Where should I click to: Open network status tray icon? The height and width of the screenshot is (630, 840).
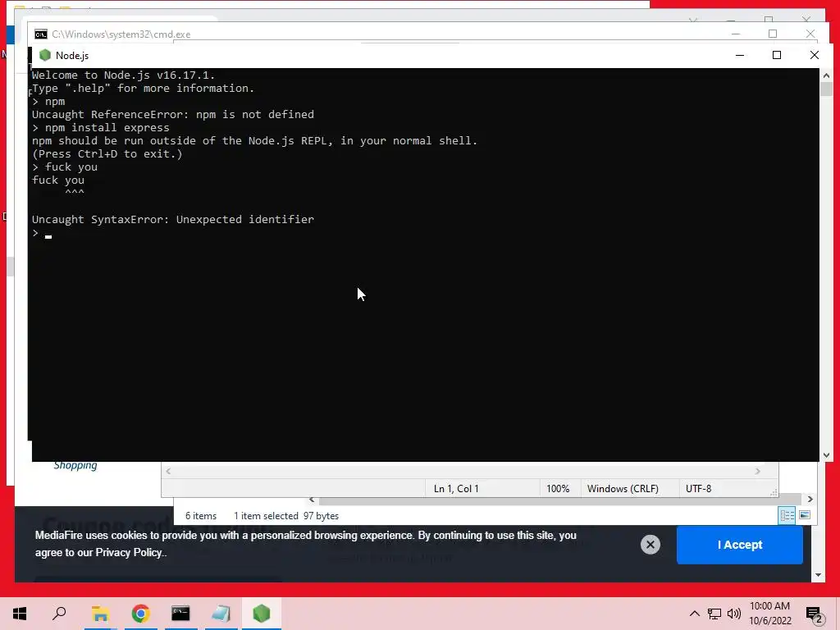714,614
